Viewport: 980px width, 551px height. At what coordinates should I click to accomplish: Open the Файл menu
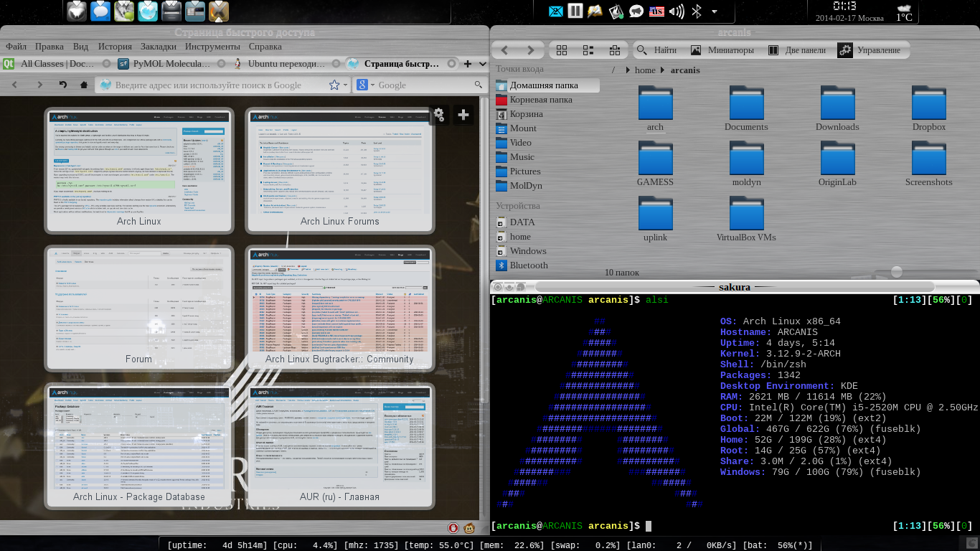pyautogui.click(x=16, y=47)
